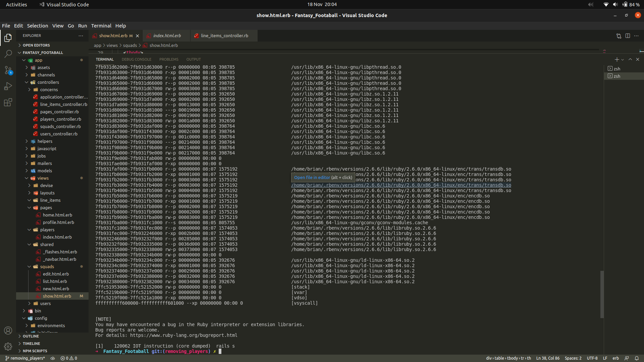Image resolution: width=644 pixels, height=362 pixels.
Task: Expand the helpers folder
Action: coord(45,141)
